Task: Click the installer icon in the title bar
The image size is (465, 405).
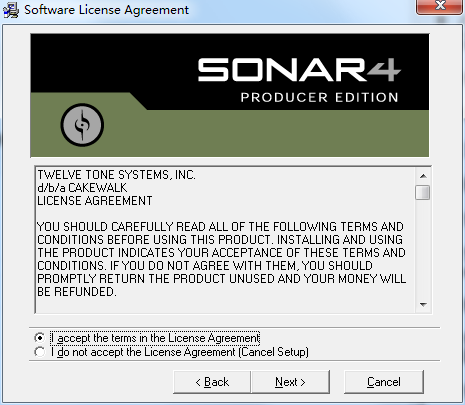Action: [11, 10]
